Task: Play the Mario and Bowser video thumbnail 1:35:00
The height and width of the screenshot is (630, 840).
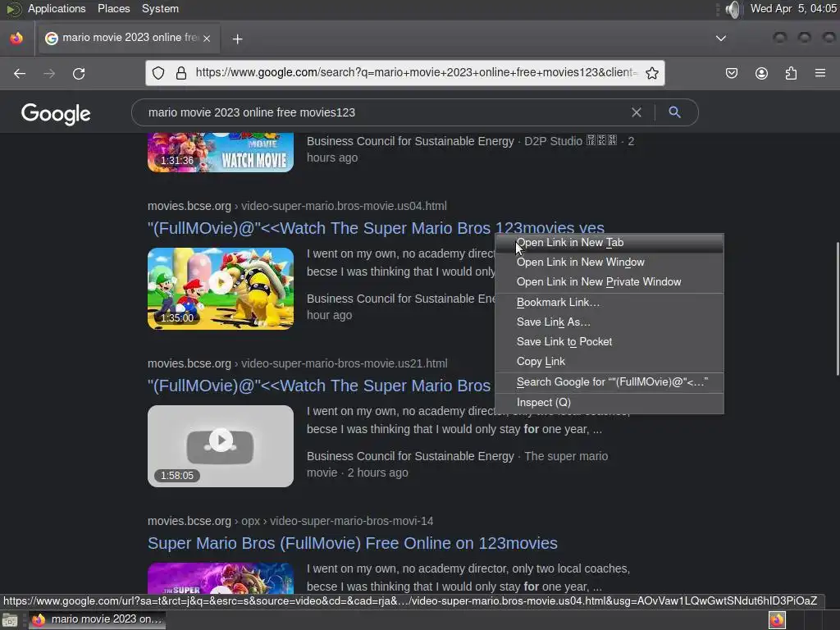Action: pyautogui.click(x=221, y=289)
